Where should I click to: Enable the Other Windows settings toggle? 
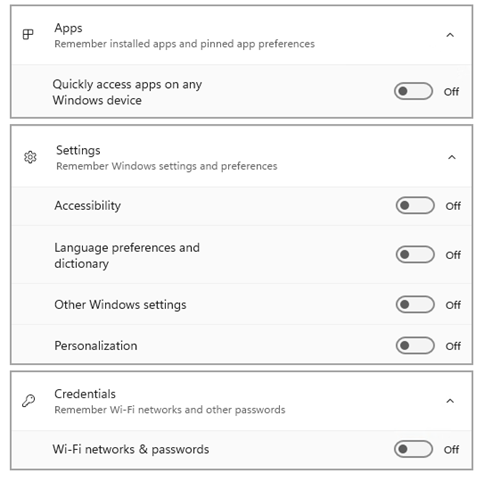[415, 304]
